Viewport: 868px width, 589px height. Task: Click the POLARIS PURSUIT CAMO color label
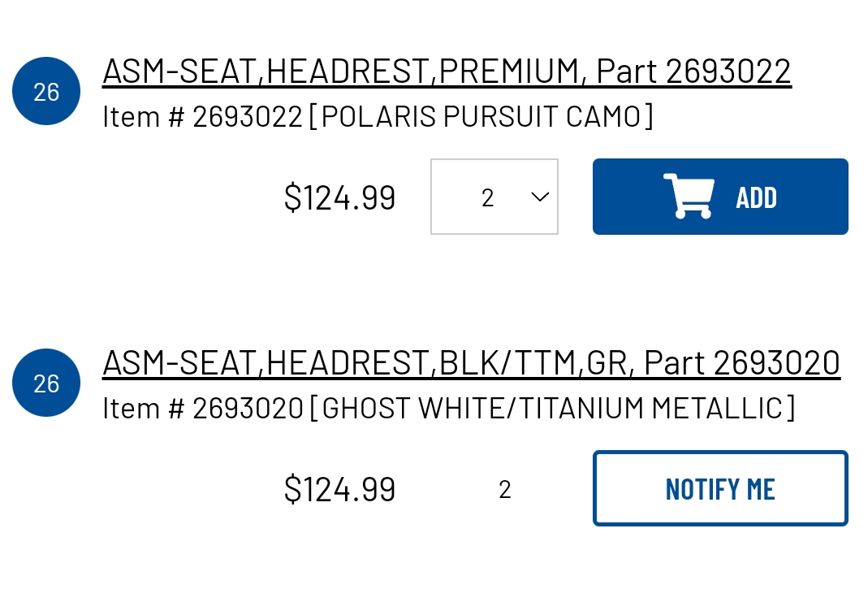[x=481, y=117]
